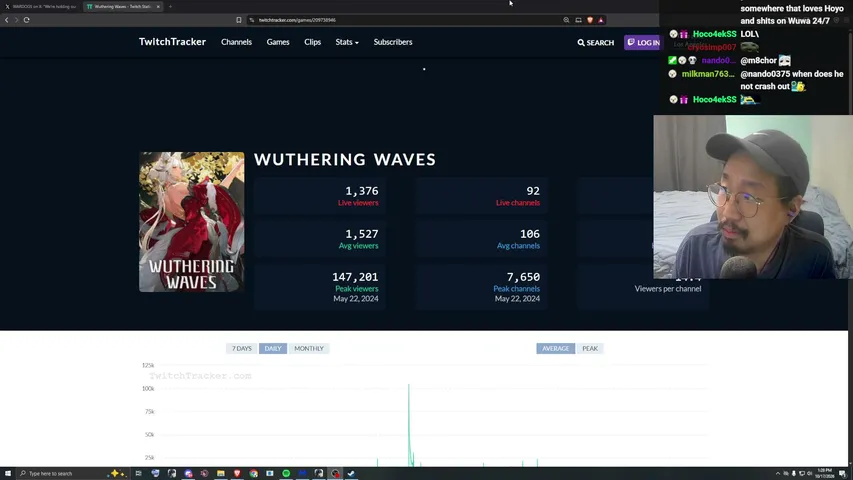Select the 7 DAYS chart range

pos(242,348)
